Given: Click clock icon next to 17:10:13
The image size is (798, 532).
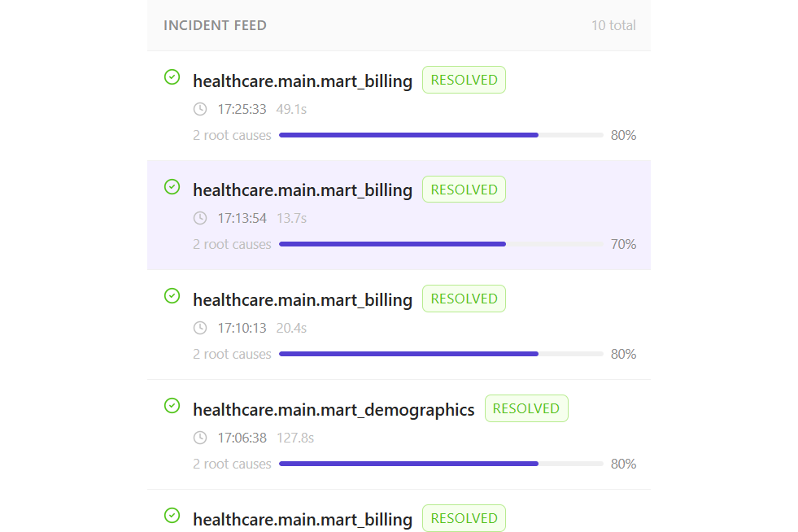Looking at the screenshot, I should click(x=200, y=328).
